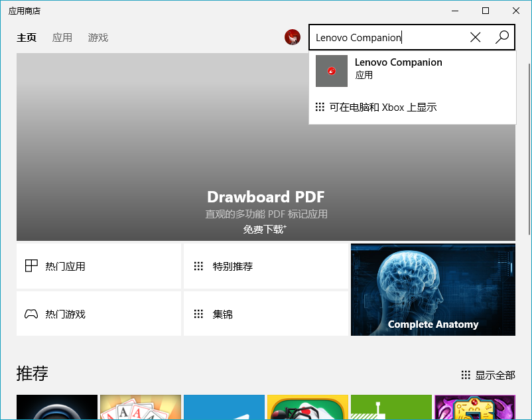Click the vertical scrollbar at right
532x420 pixels.
(x=529, y=149)
